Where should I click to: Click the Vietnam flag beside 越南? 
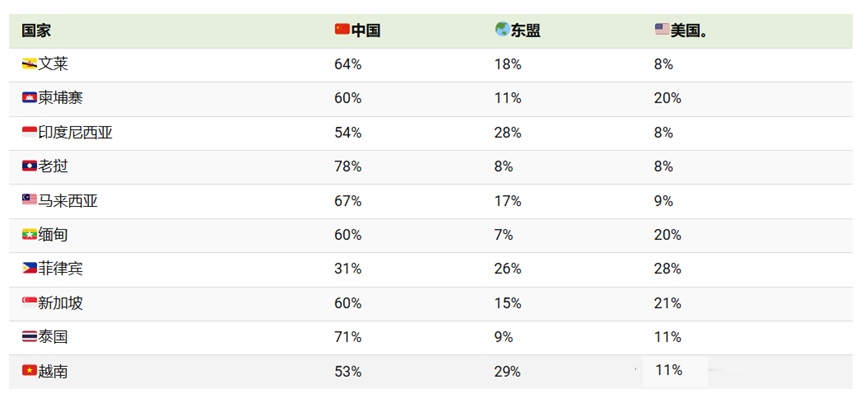point(29,371)
